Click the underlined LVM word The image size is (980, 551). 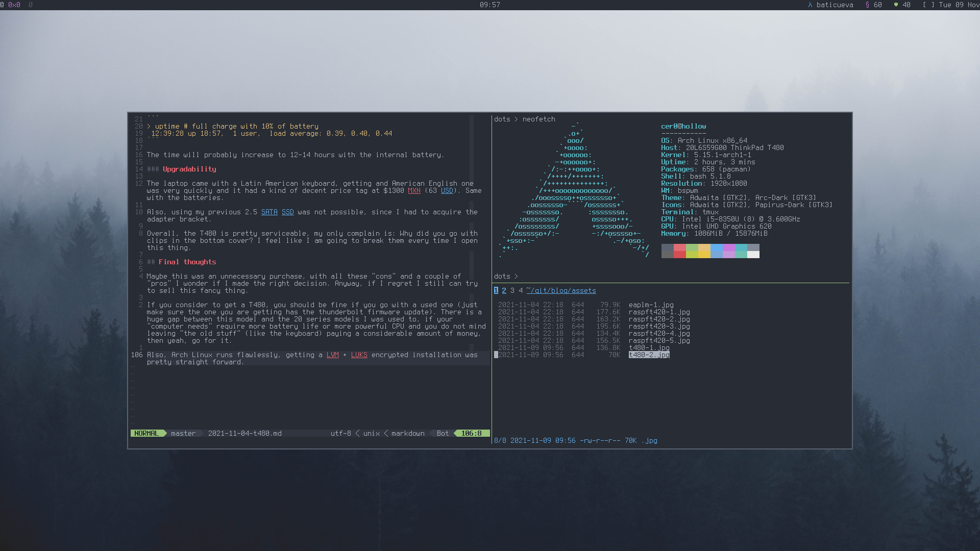click(332, 355)
